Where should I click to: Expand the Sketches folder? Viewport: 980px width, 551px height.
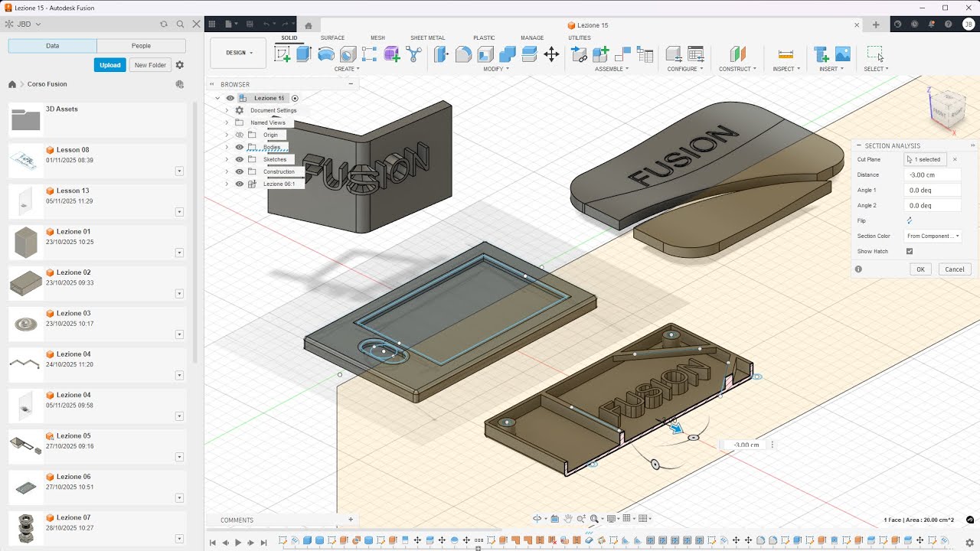point(227,159)
